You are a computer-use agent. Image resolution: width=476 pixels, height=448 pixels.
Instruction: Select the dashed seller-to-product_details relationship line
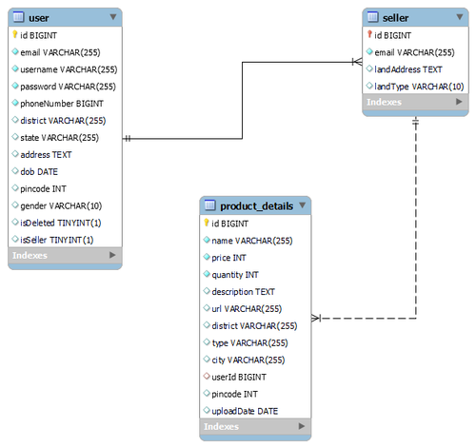pos(416,219)
